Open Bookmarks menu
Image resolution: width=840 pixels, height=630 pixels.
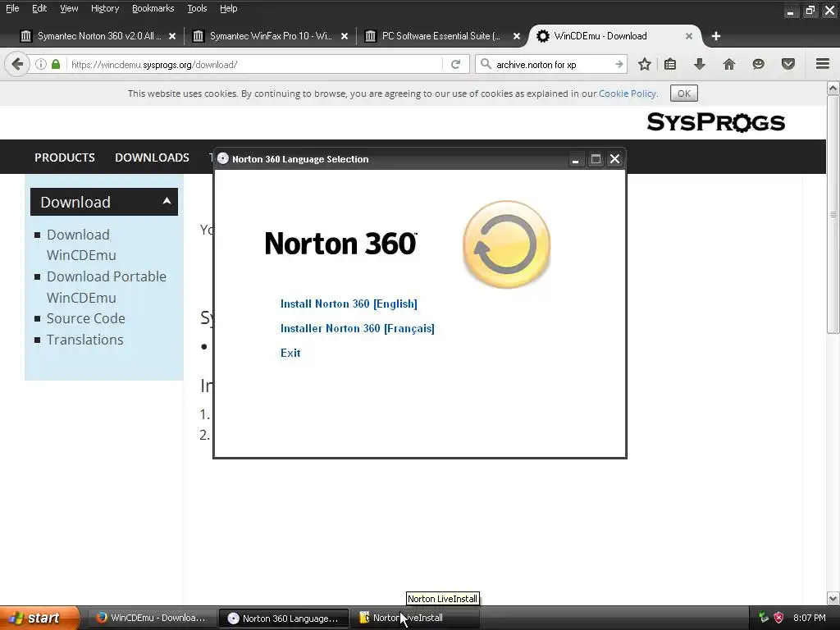pyautogui.click(x=153, y=8)
